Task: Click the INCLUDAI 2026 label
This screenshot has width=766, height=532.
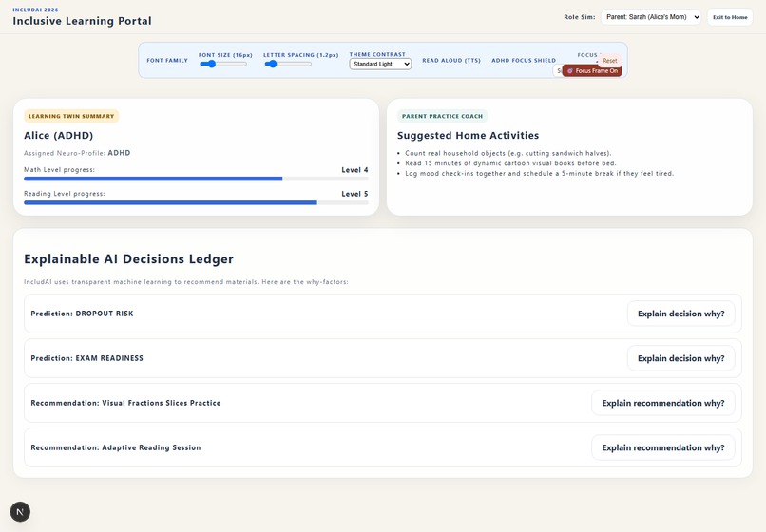Action: [x=35, y=9]
